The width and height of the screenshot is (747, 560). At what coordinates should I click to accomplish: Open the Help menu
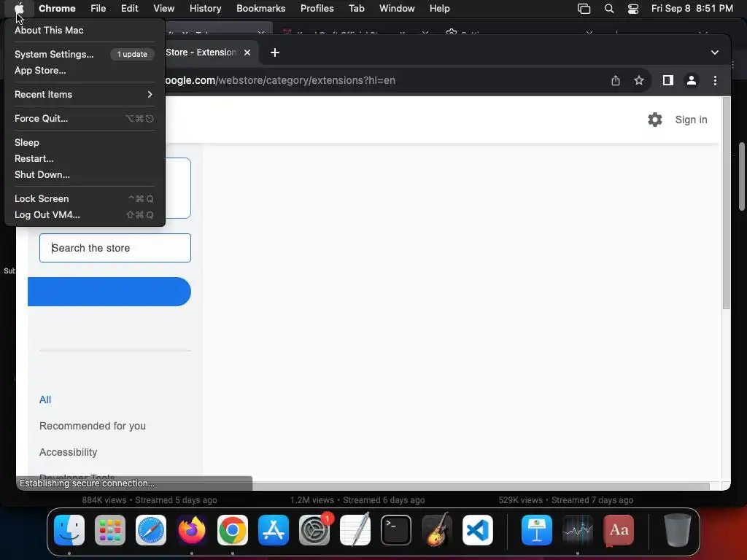coord(439,8)
